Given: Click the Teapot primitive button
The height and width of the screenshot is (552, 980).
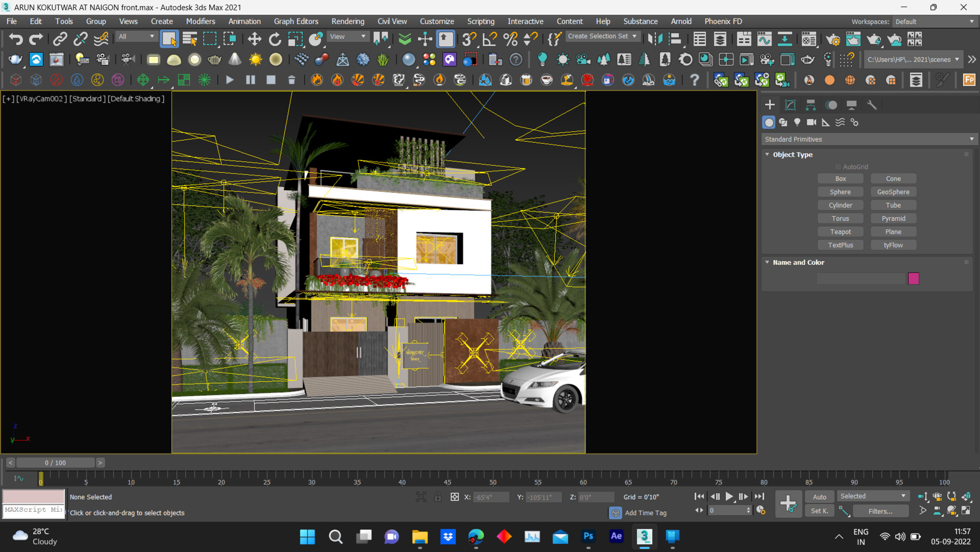Looking at the screenshot, I should tap(840, 231).
